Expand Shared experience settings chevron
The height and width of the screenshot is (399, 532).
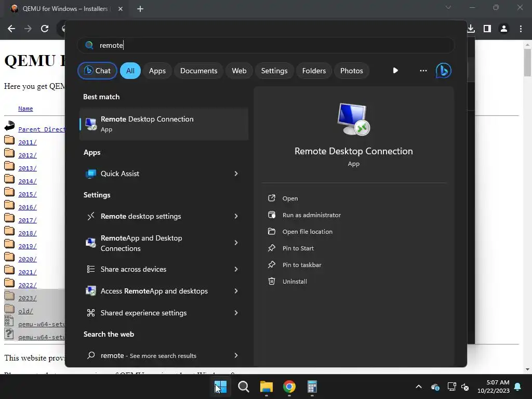coord(236,313)
